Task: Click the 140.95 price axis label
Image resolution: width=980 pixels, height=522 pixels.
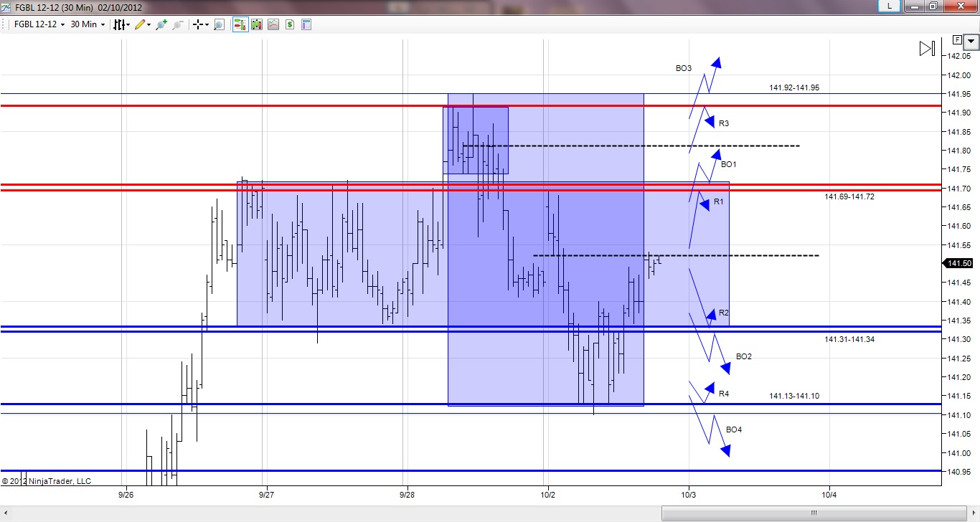Action: tap(959, 472)
